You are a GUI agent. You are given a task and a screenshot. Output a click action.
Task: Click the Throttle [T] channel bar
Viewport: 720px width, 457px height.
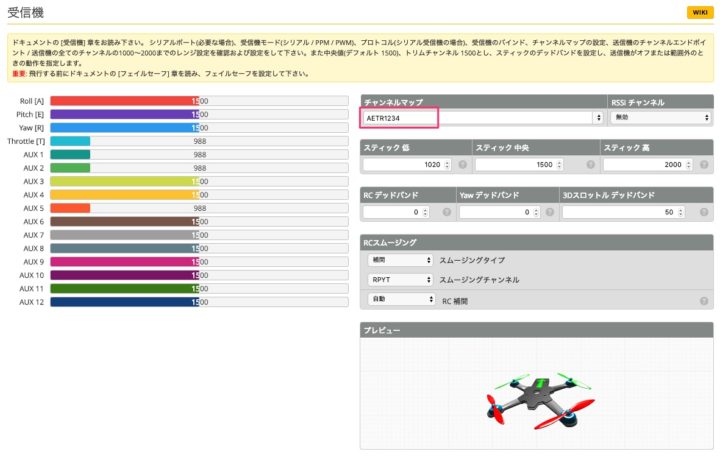(x=70, y=141)
